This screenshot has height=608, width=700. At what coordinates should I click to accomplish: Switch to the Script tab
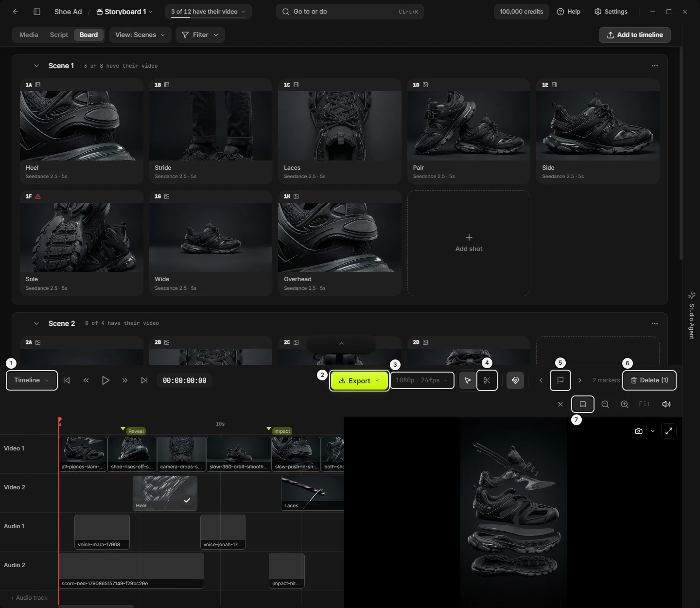pyautogui.click(x=59, y=35)
